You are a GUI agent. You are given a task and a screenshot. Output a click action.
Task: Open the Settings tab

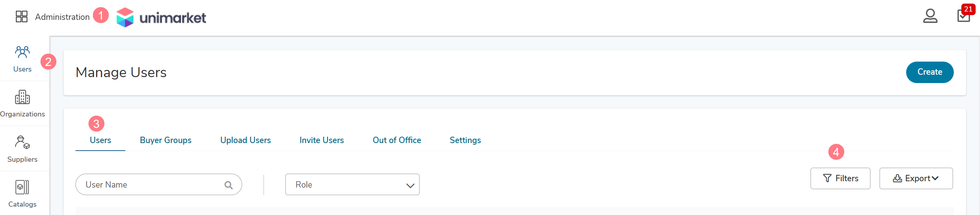coord(465,140)
